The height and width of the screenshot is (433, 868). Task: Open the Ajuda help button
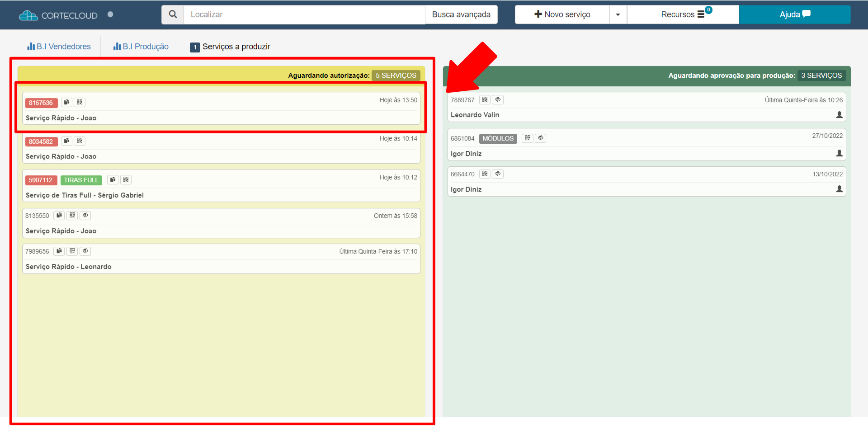click(x=795, y=14)
